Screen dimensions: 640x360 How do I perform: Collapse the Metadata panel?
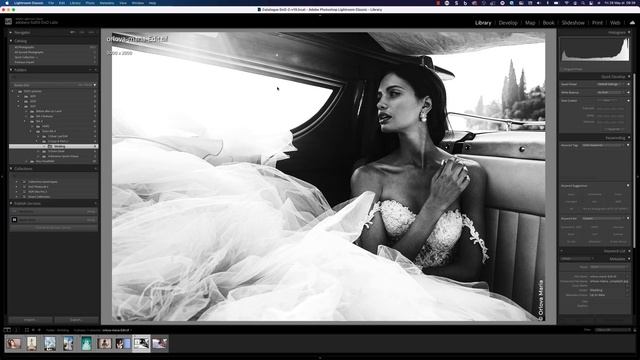pos(629,259)
